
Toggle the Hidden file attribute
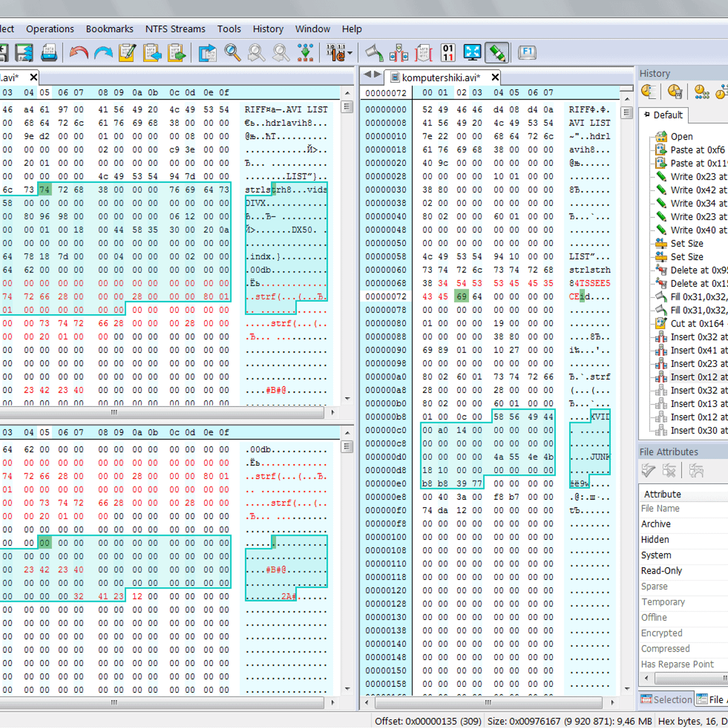pyautogui.click(x=655, y=539)
